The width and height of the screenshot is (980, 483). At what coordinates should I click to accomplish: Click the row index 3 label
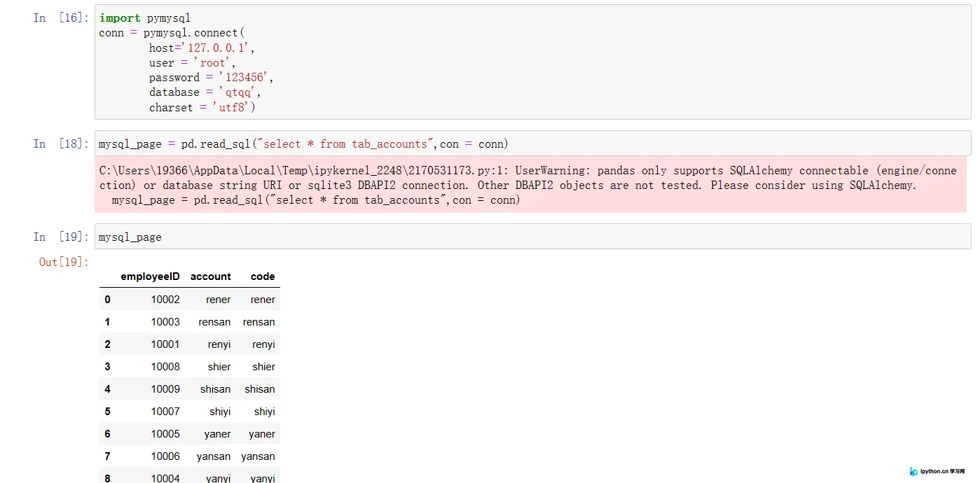(x=107, y=367)
